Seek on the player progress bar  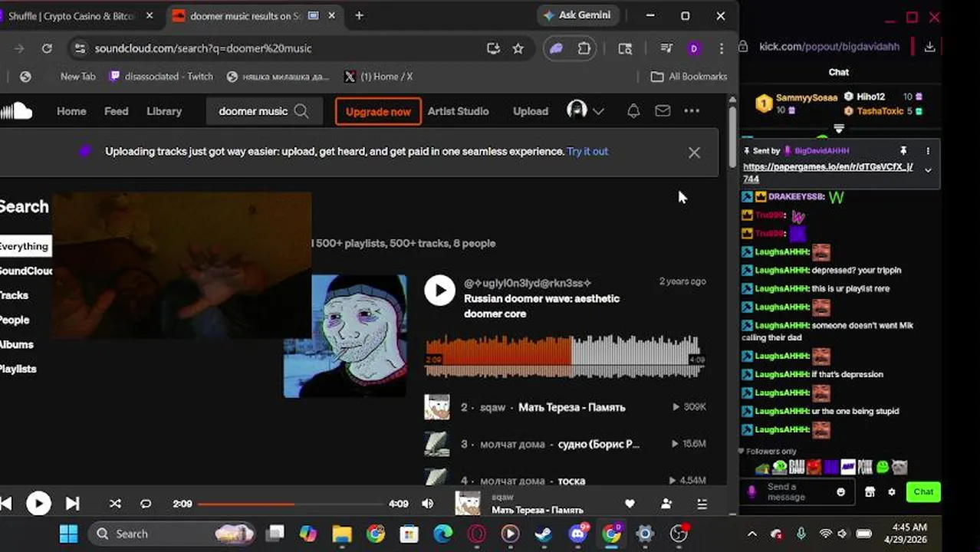pos(291,504)
